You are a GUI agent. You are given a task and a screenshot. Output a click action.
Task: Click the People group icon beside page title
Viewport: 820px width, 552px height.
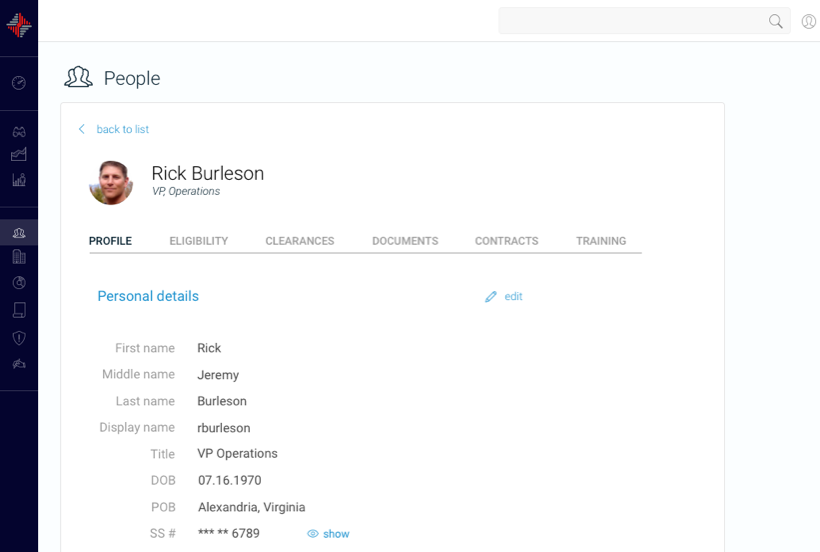click(78, 77)
